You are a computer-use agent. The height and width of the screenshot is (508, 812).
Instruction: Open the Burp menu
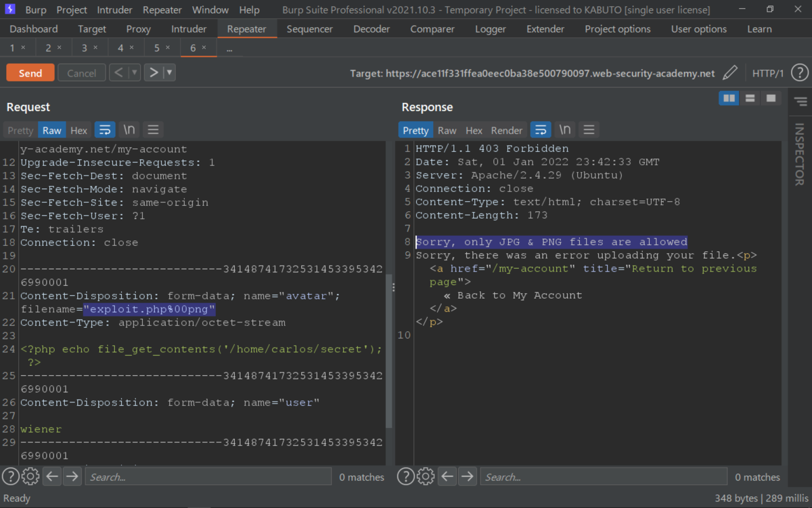[x=36, y=10]
